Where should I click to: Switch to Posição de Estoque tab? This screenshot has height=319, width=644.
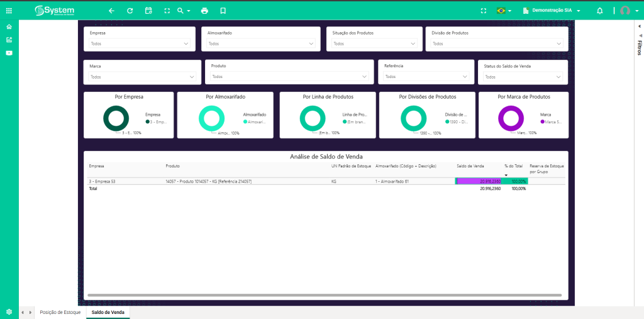pyautogui.click(x=60, y=312)
